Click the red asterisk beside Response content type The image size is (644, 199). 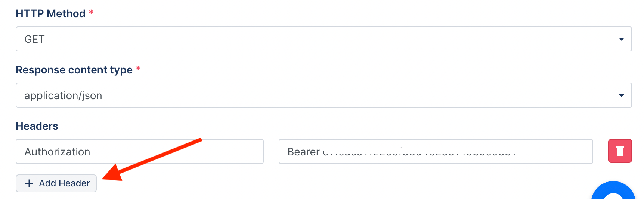[138, 69]
